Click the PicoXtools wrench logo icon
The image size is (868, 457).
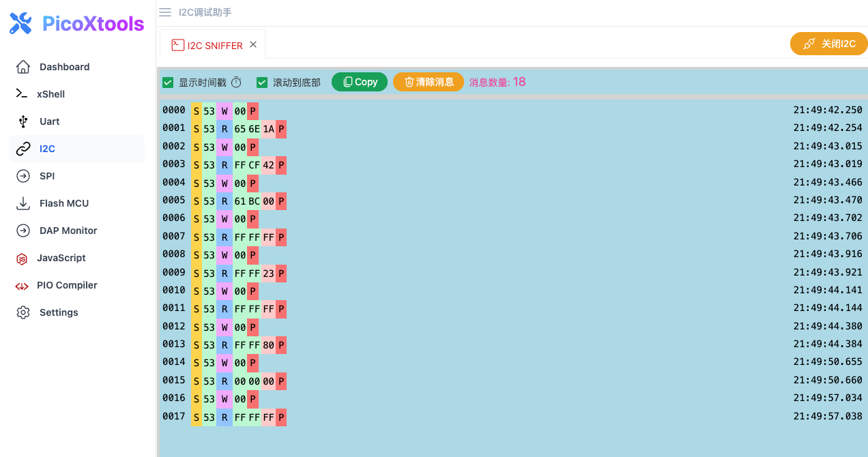pyautogui.click(x=20, y=24)
